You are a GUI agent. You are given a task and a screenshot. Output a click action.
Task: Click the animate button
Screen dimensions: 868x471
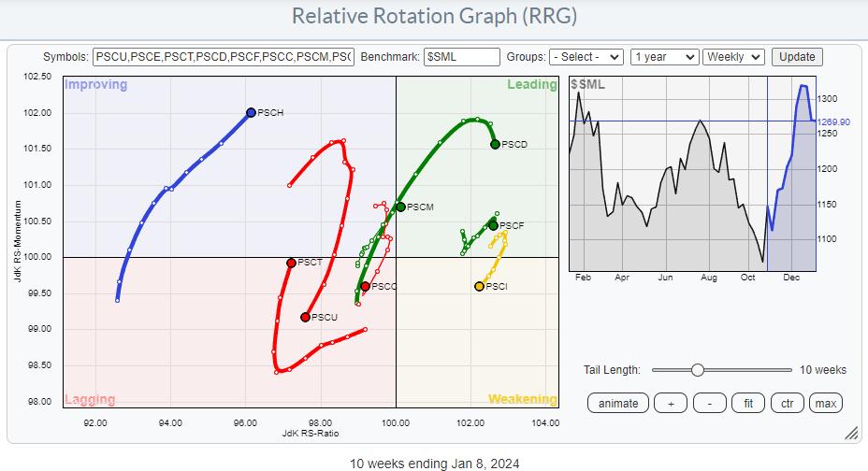[x=618, y=403]
